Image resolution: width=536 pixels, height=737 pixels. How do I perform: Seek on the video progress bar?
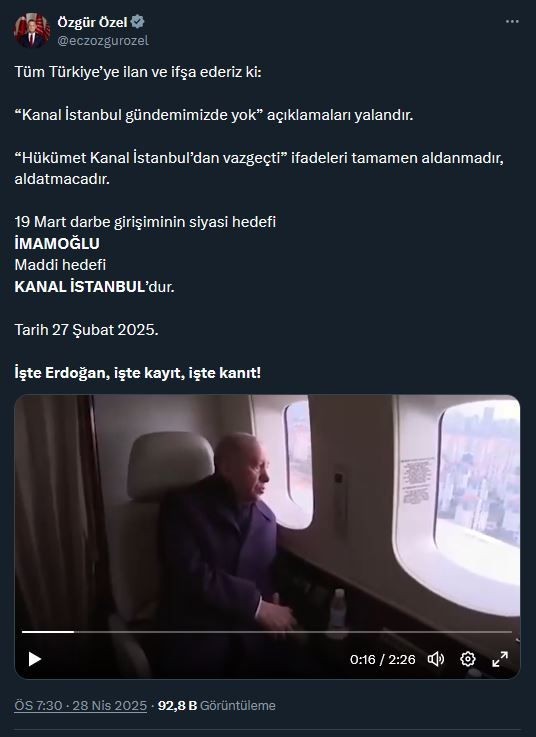(267, 632)
